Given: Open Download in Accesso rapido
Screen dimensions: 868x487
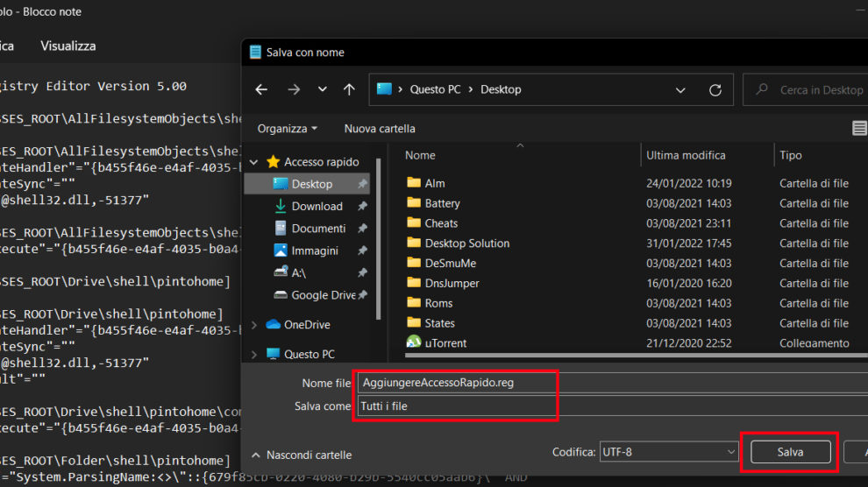Looking at the screenshot, I should (x=317, y=206).
